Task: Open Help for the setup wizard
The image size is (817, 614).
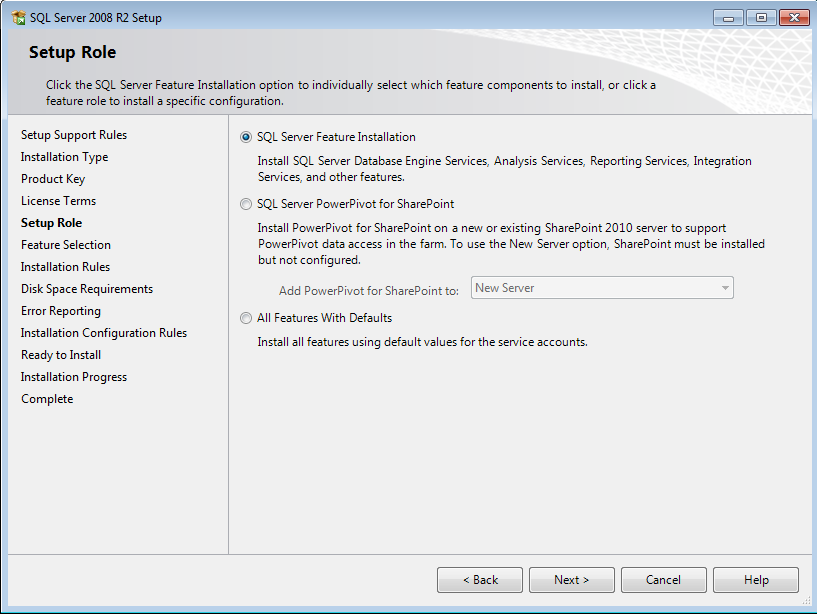Action: pyautogui.click(x=756, y=580)
